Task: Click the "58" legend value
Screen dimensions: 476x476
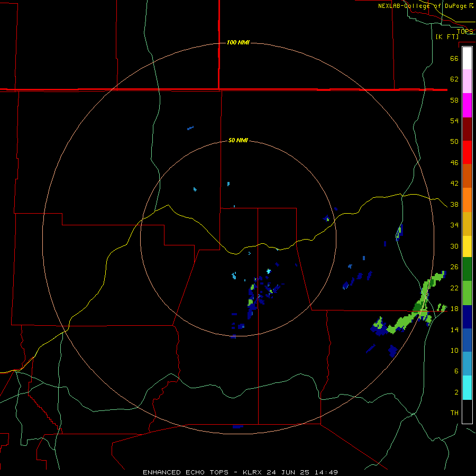Action: click(454, 100)
